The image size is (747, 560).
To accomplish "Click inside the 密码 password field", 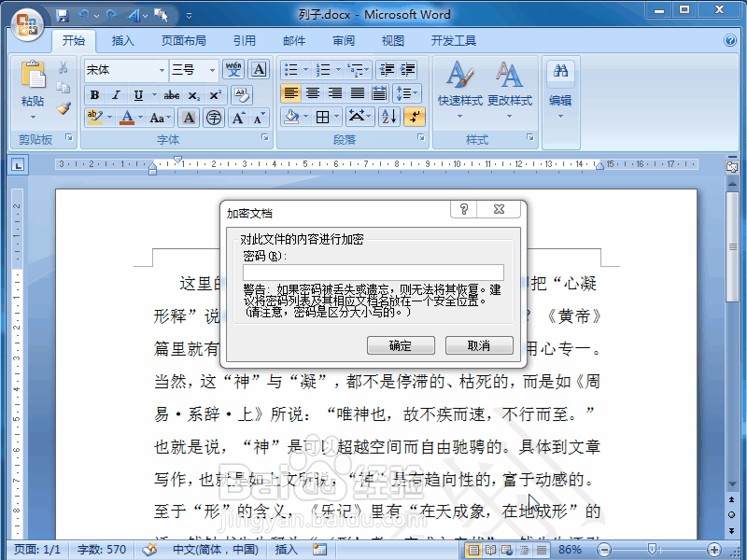I will point(373,273).
